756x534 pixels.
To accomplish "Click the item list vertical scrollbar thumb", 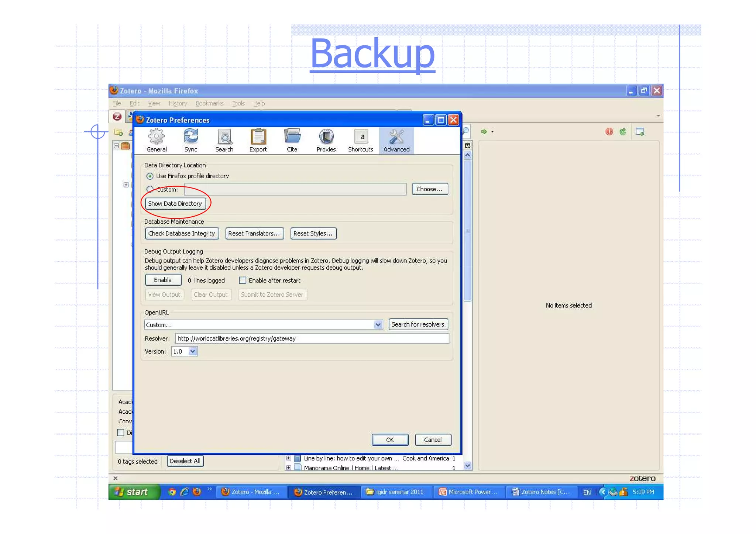I will (x=467, y=231).
